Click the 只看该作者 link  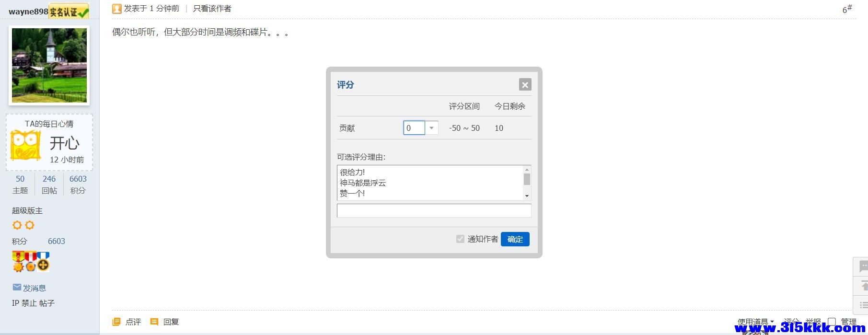212,9
